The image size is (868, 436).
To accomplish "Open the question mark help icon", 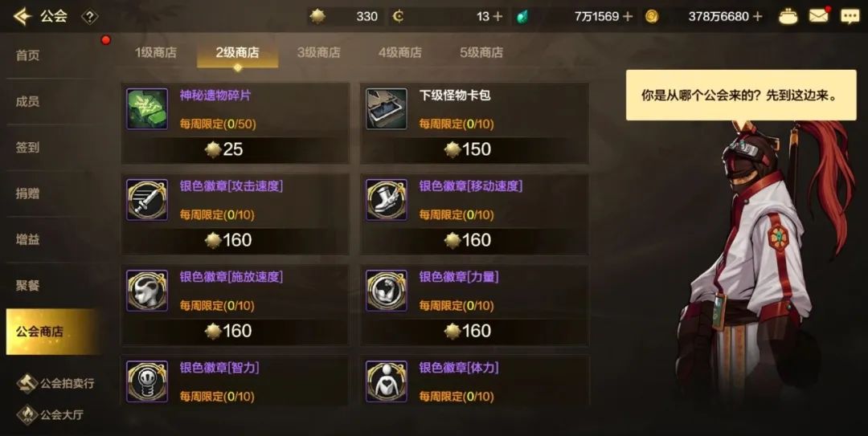I will click(x=90, y=17).
